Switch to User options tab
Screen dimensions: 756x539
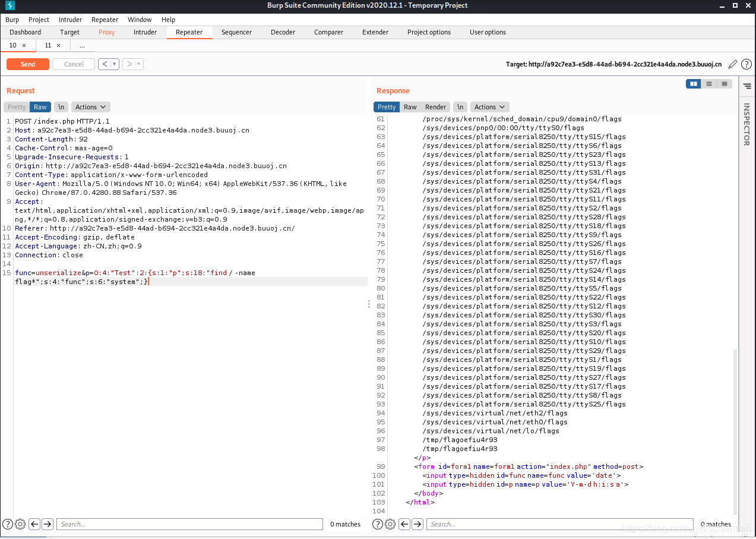tap(488, 32)
